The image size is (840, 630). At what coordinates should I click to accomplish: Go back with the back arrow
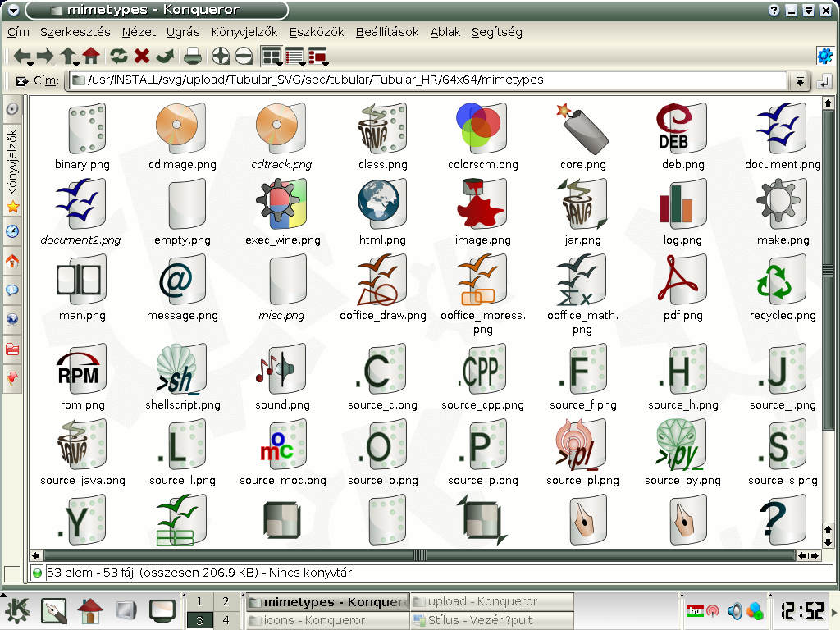(x=22, y=56)
